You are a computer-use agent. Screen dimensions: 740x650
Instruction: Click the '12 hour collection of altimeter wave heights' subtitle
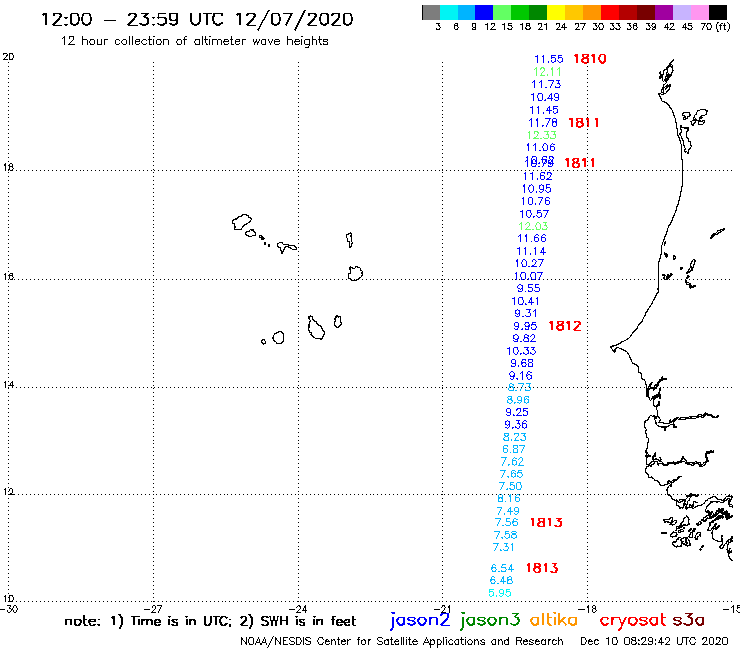coord(194,41)
